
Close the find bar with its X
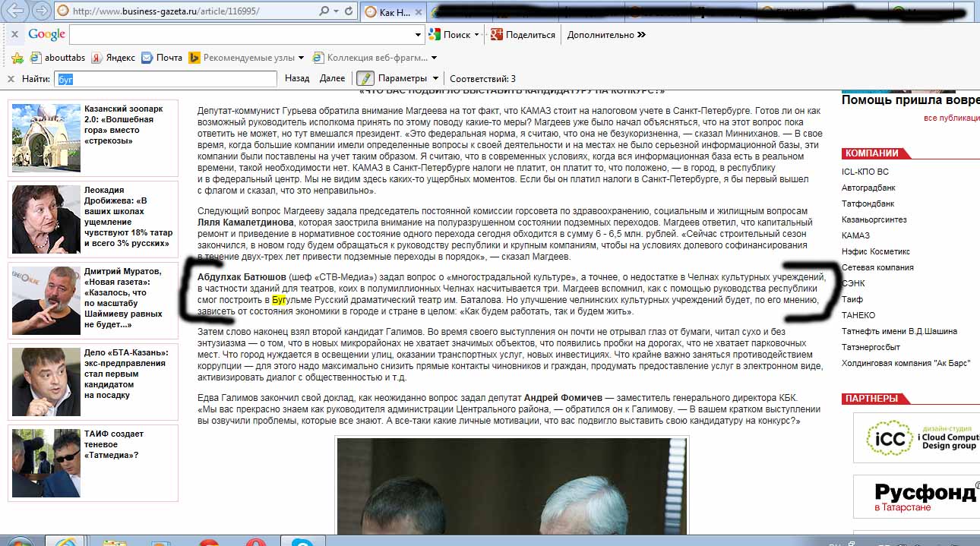[x=11, y=78]
